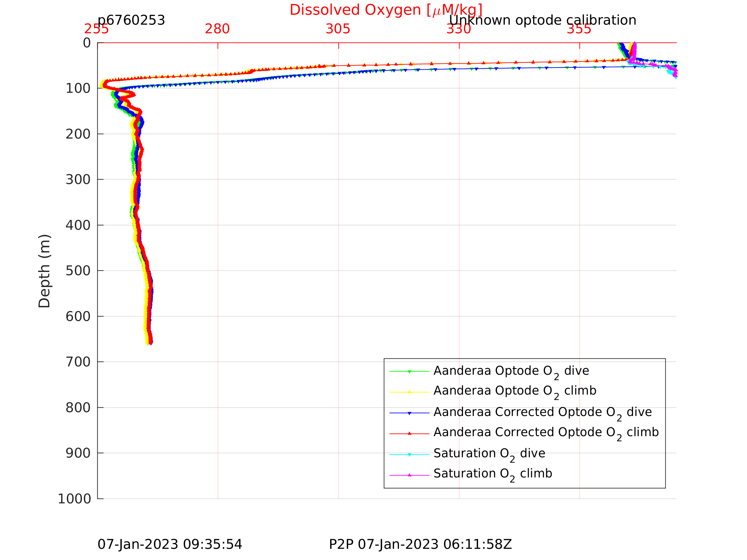The width and height of the screenshot is (747, 560).
Task: Click the red line marker in legend
Action: tap(409, 434)
